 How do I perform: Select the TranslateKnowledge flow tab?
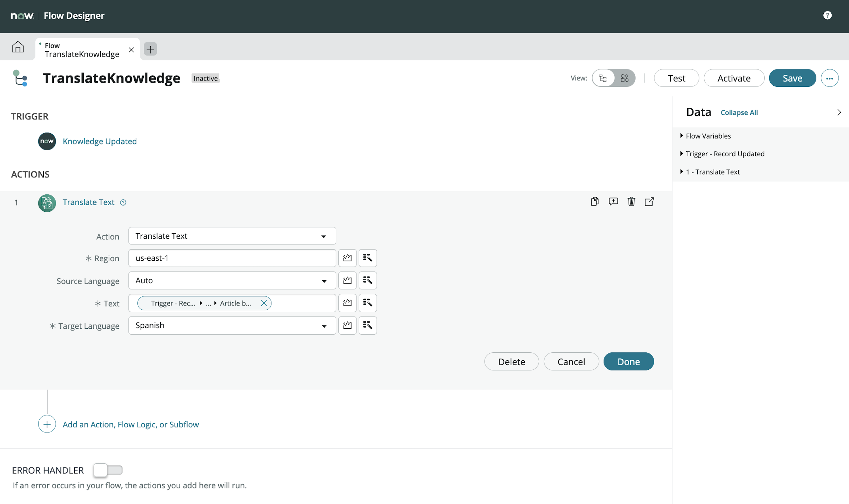coord(82,50)
